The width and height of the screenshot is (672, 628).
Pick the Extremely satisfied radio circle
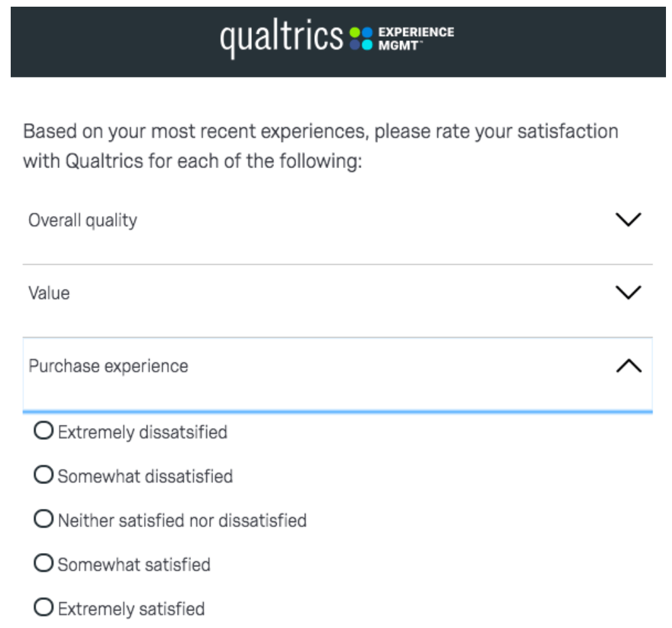[x=44, y=608]
